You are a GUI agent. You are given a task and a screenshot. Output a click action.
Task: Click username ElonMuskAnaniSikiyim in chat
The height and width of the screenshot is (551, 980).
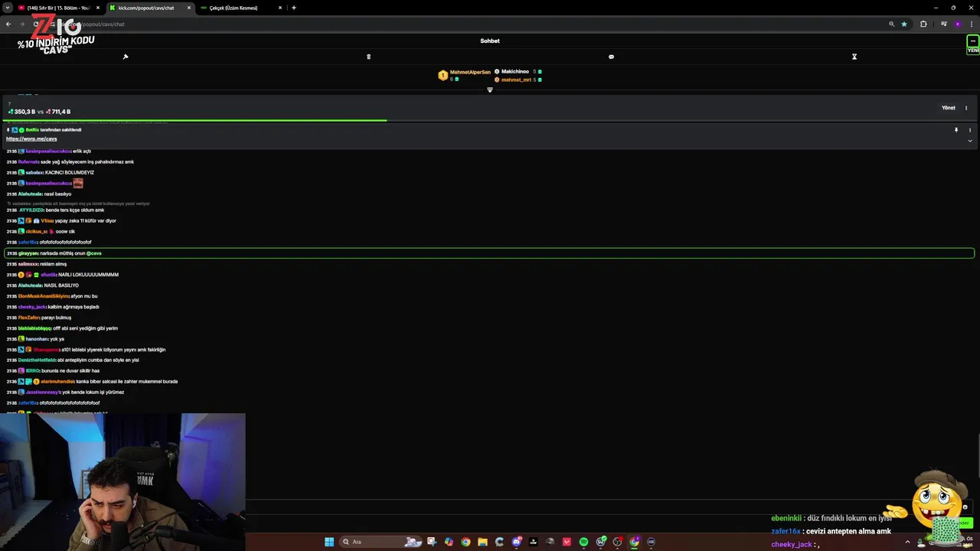pyautogui.click(x=44, y=296)
